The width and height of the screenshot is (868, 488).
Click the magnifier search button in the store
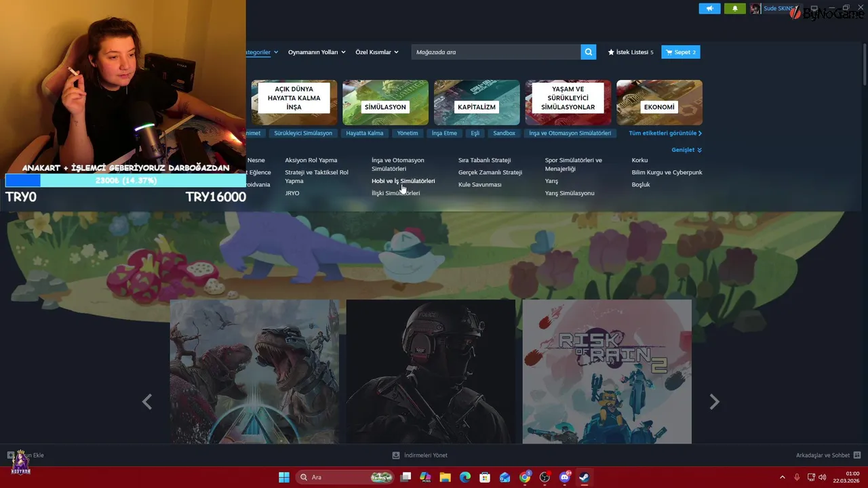point(588,52)
